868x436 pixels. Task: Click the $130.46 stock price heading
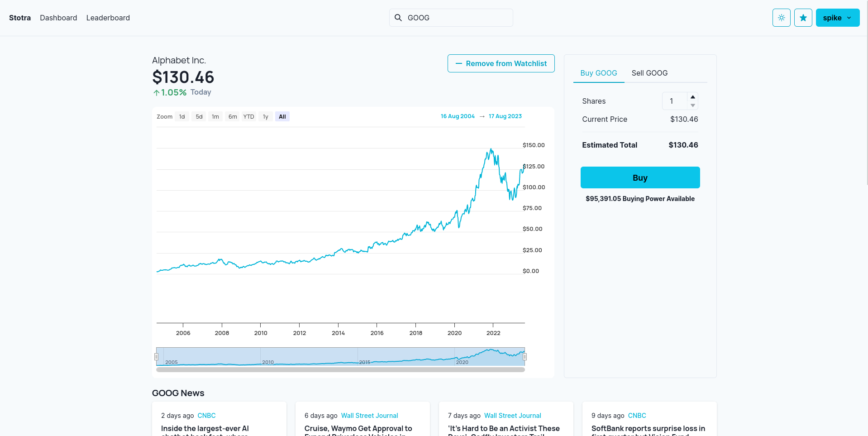[183, 77]
